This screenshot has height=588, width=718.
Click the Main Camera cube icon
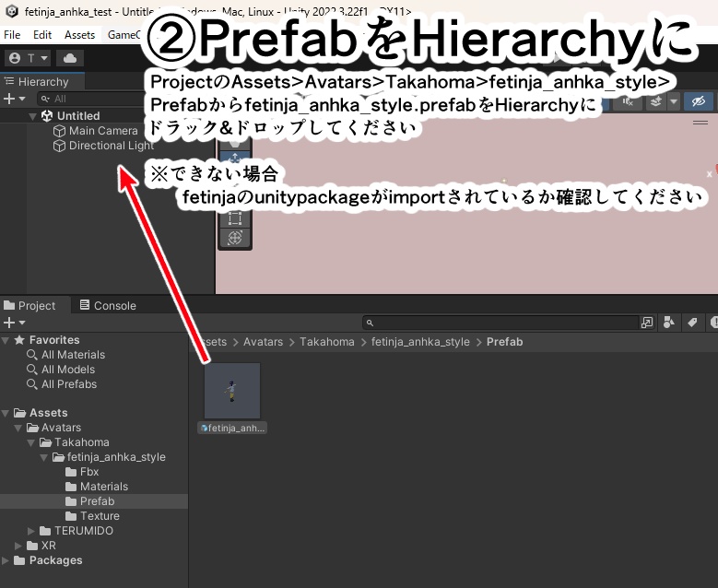(60, 131)
